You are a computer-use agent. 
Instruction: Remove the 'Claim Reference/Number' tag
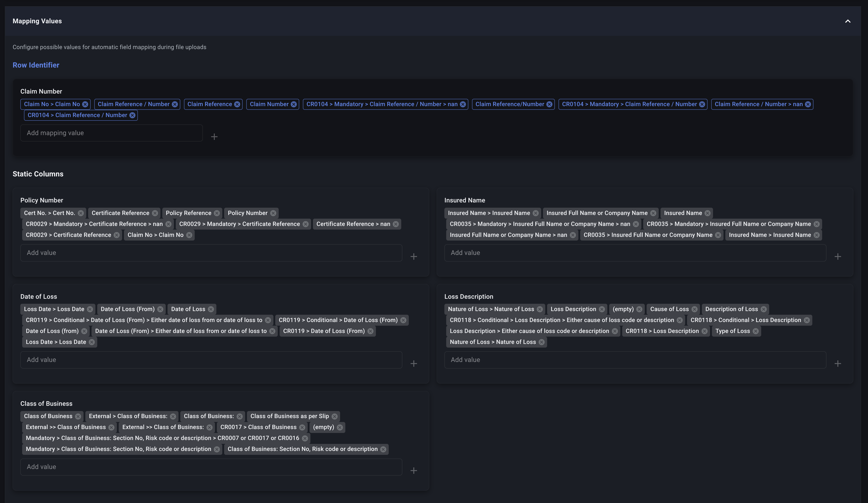point(549,104)
